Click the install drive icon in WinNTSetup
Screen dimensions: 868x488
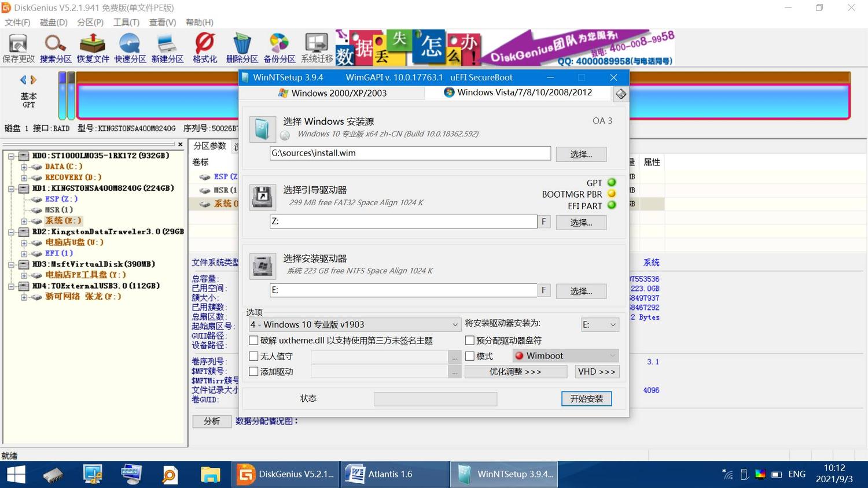[x=262, y=266]
